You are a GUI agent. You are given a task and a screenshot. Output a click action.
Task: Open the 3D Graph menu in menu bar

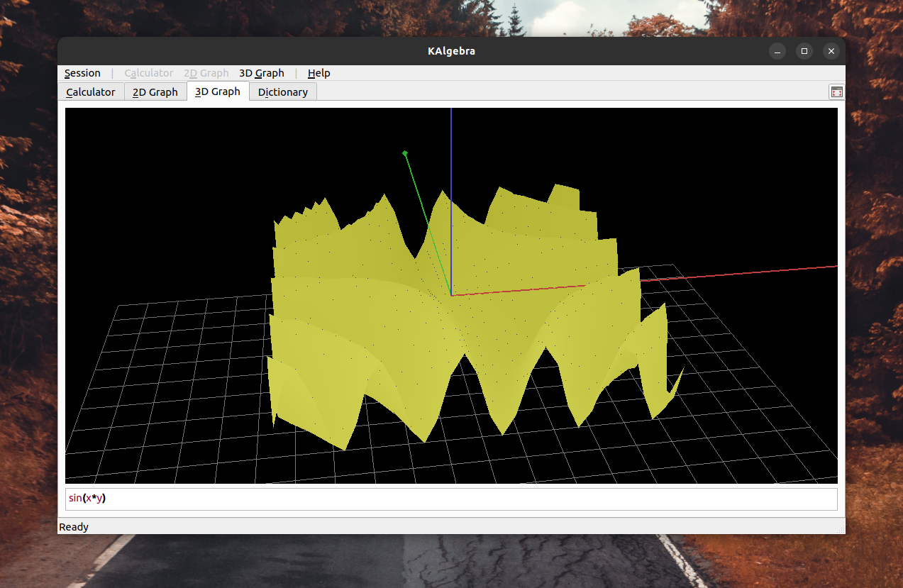(261, 73)
